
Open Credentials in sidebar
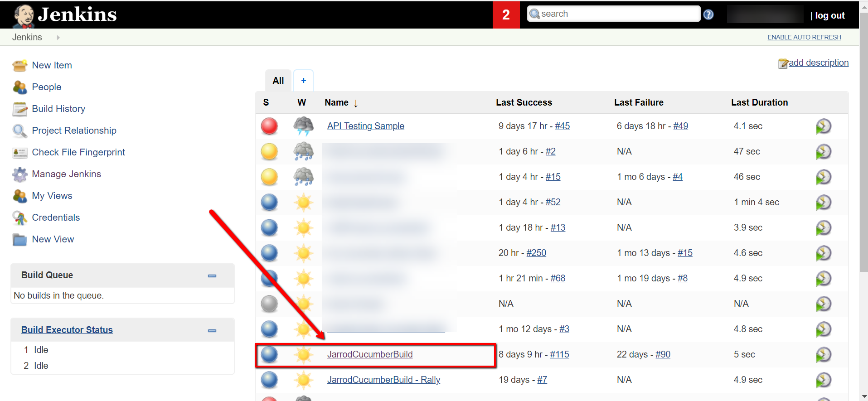pos(56,217)
